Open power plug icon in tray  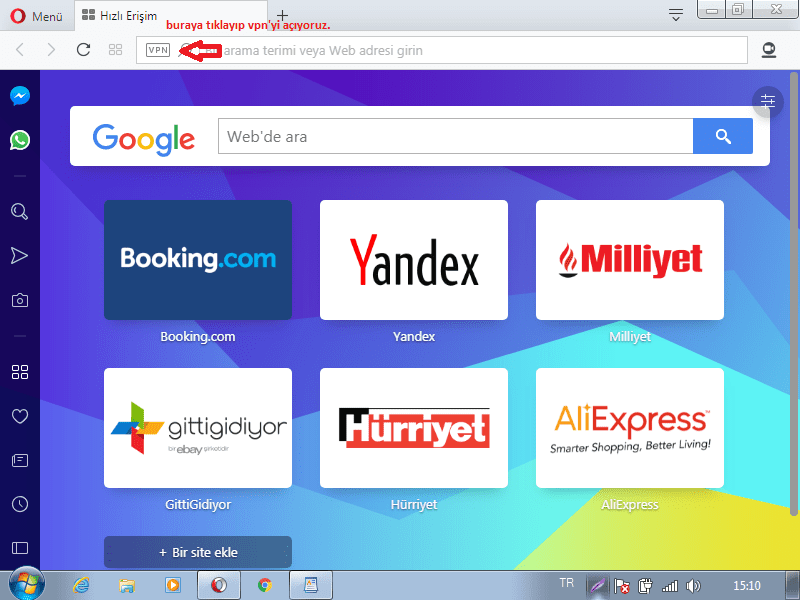645,586
